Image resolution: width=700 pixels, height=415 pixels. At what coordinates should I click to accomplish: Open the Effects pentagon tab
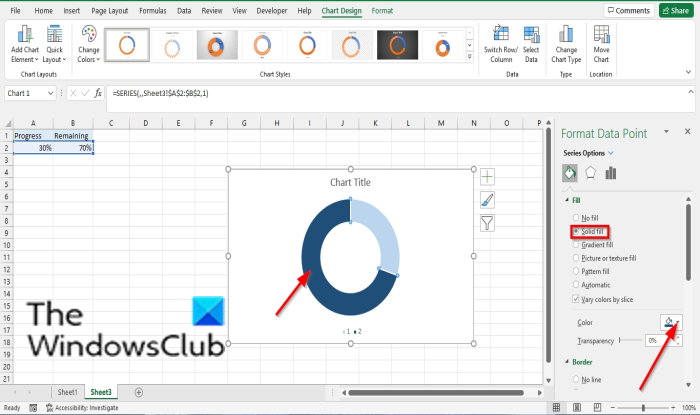click(x=590, y=173)
